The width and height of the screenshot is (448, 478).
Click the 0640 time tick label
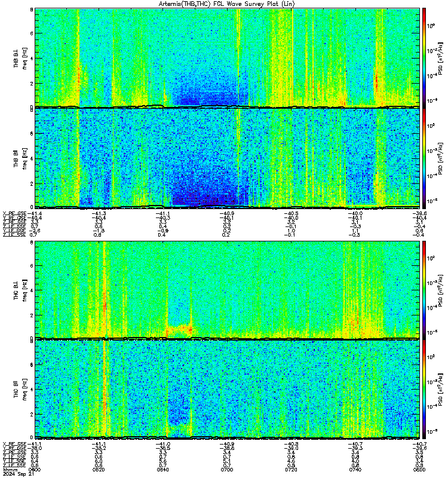(162, 470)
